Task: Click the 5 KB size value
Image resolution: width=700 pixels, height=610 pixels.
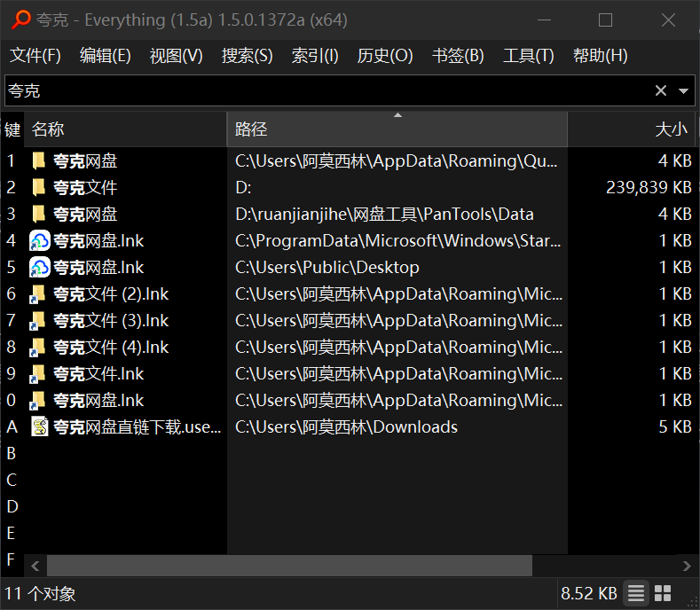Action: 675,427
